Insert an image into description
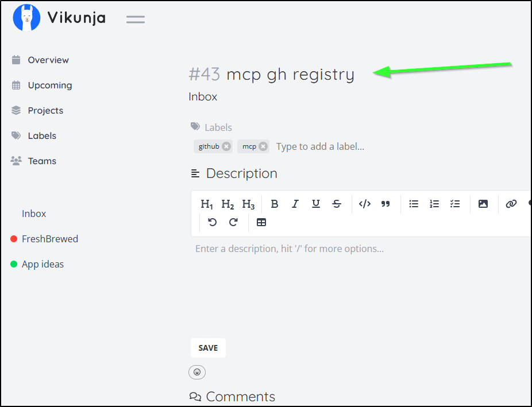The image size is (532, 407). pyautogui.click(x=483, y=204)
